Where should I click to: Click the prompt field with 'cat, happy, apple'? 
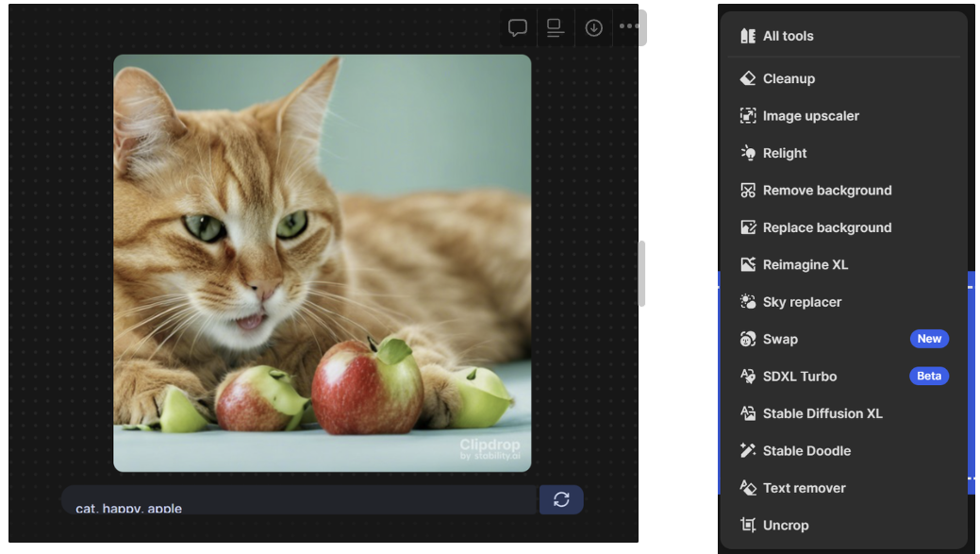coord(300,499)
